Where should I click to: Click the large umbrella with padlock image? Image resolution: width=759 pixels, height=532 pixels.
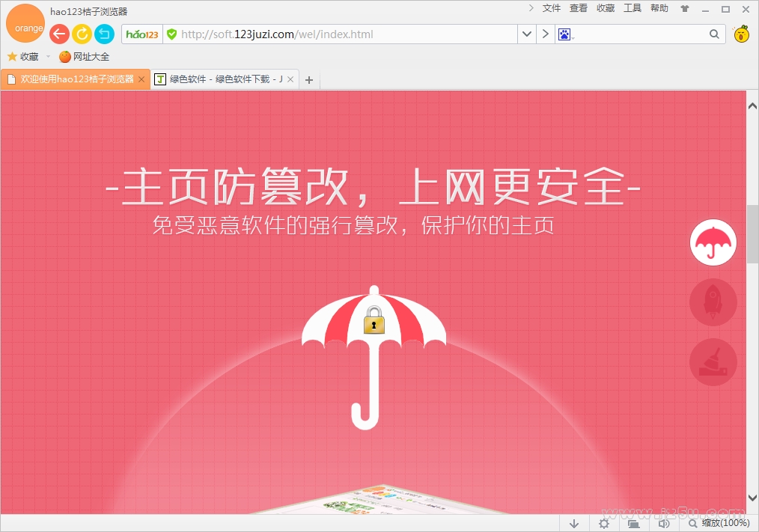(x=374, y=357)
